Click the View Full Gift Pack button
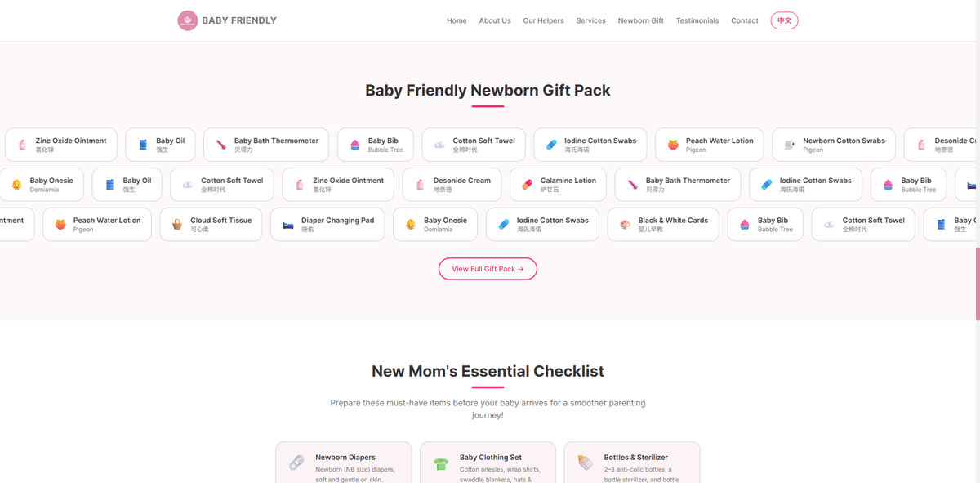The height and width of the screenshot is (483, 980). point(488,268)
